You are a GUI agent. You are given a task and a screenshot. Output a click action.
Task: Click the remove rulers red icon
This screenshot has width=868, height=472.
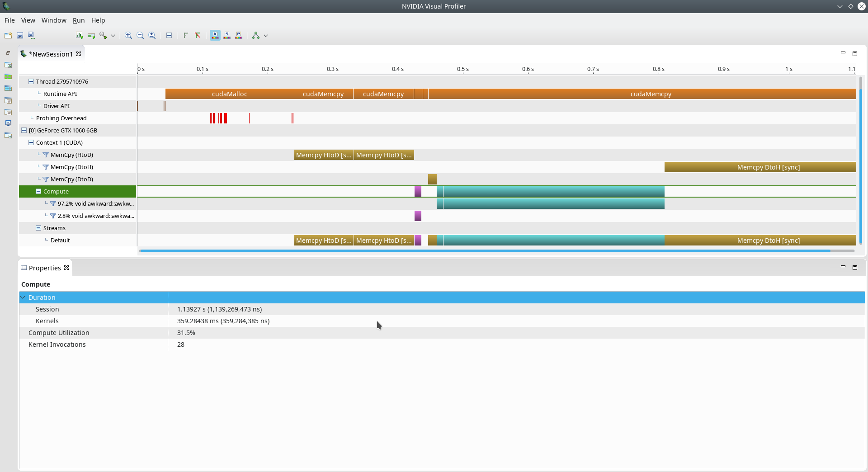click(x=198, y=35)
